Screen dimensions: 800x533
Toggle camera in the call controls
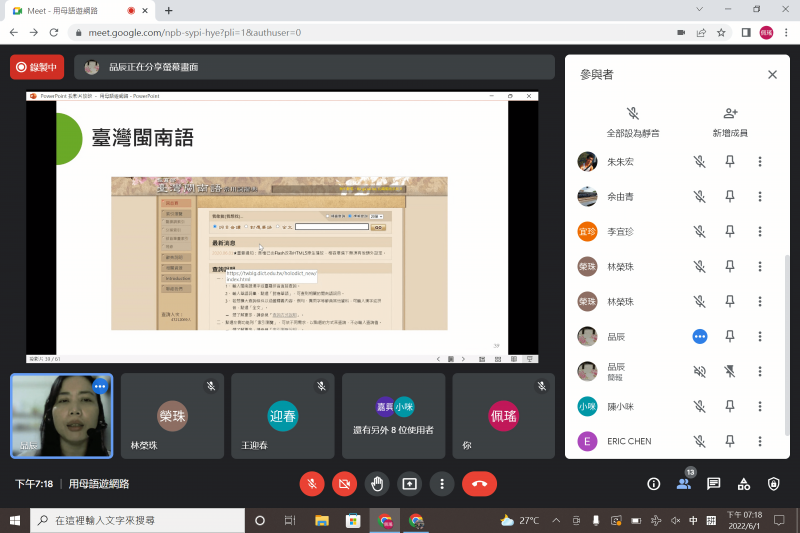(x=344, y=484)
